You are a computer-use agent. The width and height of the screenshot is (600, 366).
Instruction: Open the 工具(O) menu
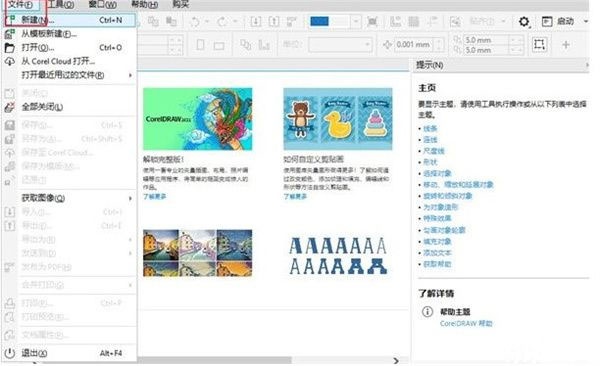click(61, 5)
